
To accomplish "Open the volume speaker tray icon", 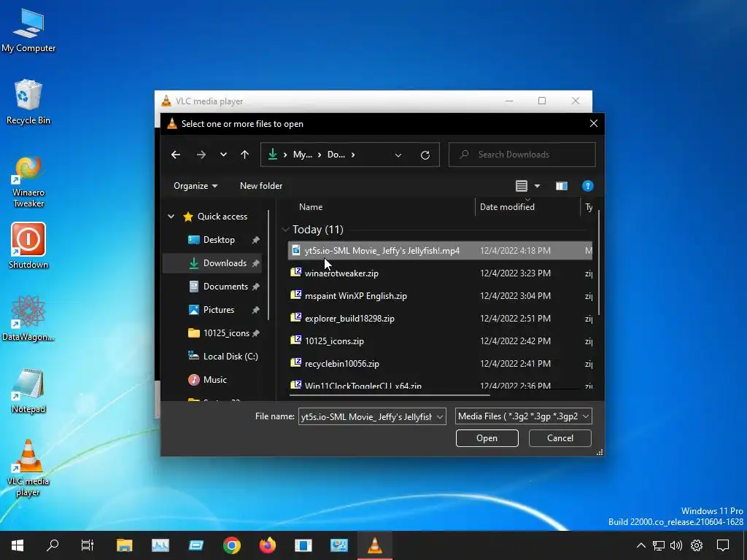I will point(676,545).
